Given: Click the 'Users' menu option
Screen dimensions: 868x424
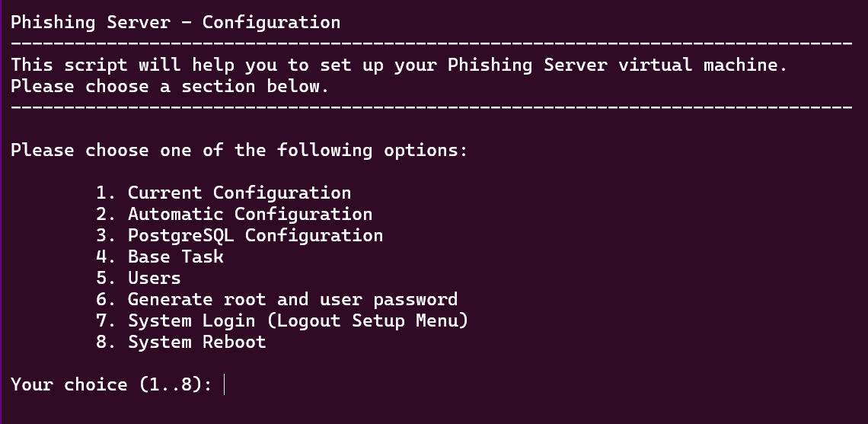Looking at the screenshot, I should [154, 278].
